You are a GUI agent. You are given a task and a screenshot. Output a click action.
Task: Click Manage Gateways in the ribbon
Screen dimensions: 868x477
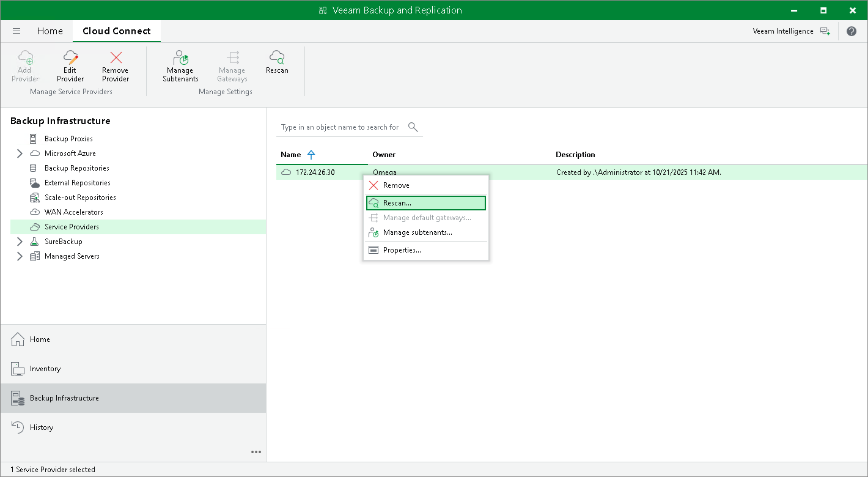point(232,66)
